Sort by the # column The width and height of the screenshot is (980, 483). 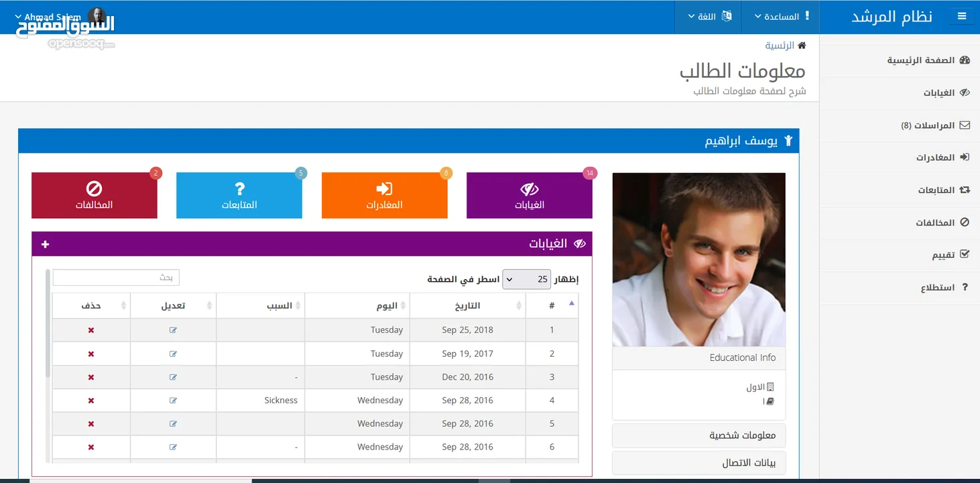552,305
